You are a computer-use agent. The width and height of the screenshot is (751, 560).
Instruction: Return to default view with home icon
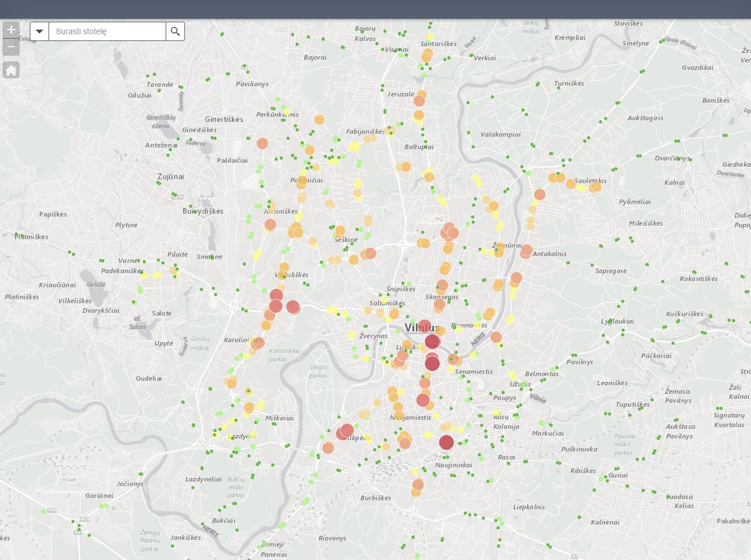click(x=12, y=70)
